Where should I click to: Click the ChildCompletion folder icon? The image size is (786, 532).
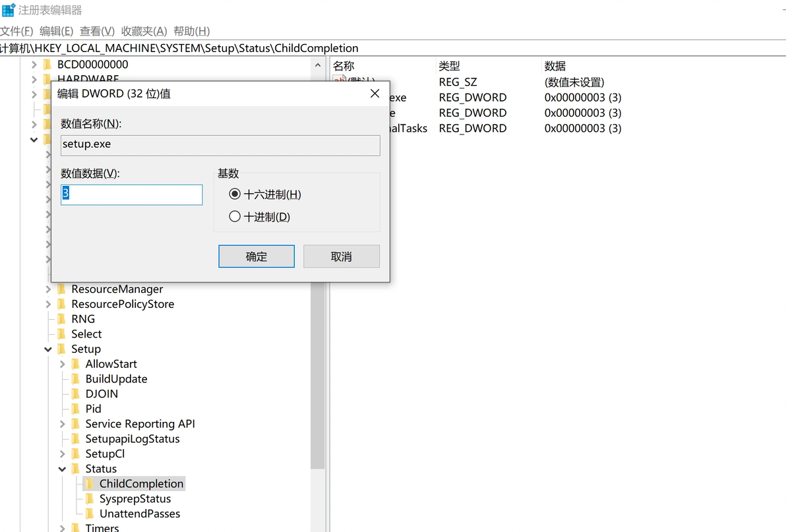coord(90,483)
